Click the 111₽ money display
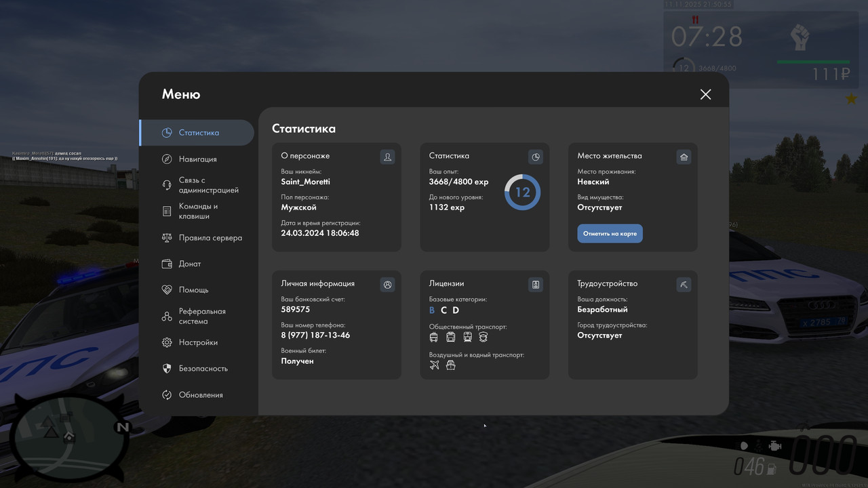This screenshot has width=868, height=488. pos(831,75)
